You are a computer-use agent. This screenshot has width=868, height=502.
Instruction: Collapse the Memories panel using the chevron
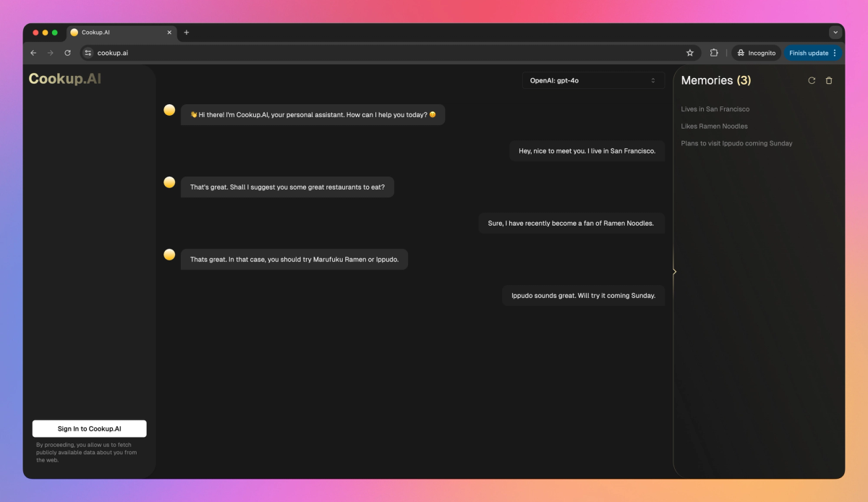click(x=673, y=271)
